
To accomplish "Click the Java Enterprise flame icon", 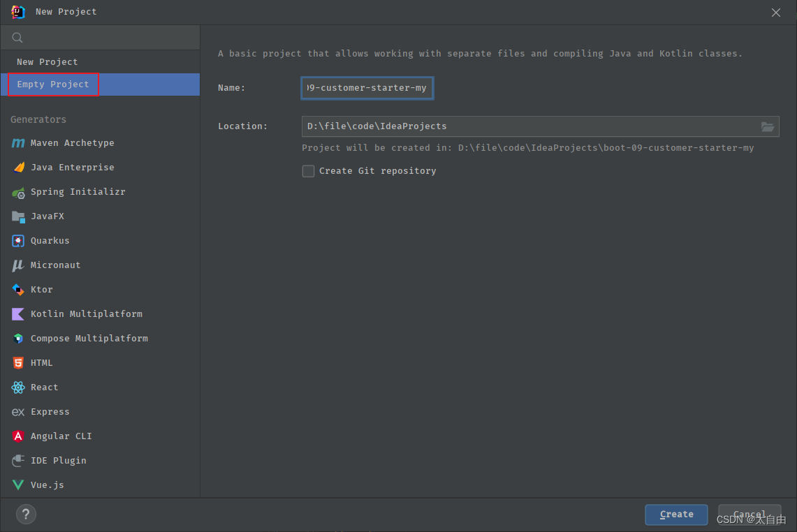I will pyautogui.click(x=18, y=168).
